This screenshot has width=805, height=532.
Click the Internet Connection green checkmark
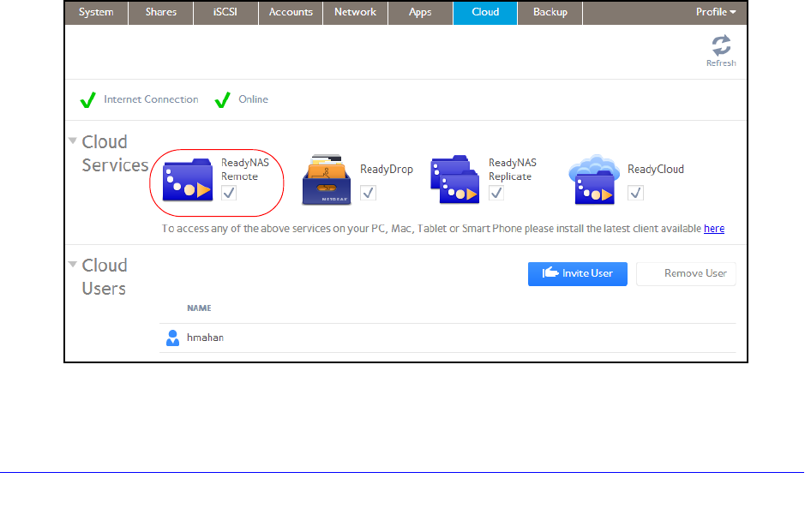(x=87, y=100)
